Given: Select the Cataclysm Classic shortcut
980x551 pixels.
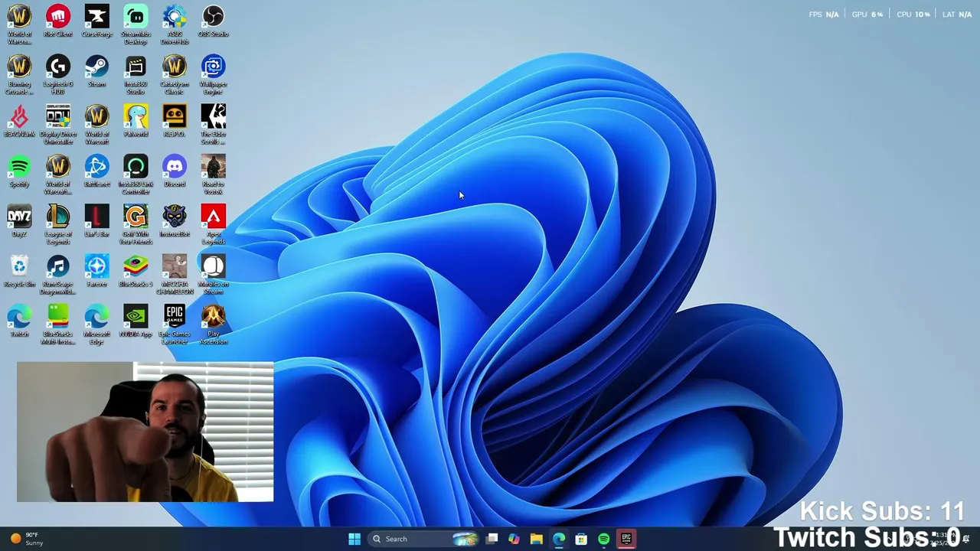Looking at the screenshot, I should click(175, 75).
